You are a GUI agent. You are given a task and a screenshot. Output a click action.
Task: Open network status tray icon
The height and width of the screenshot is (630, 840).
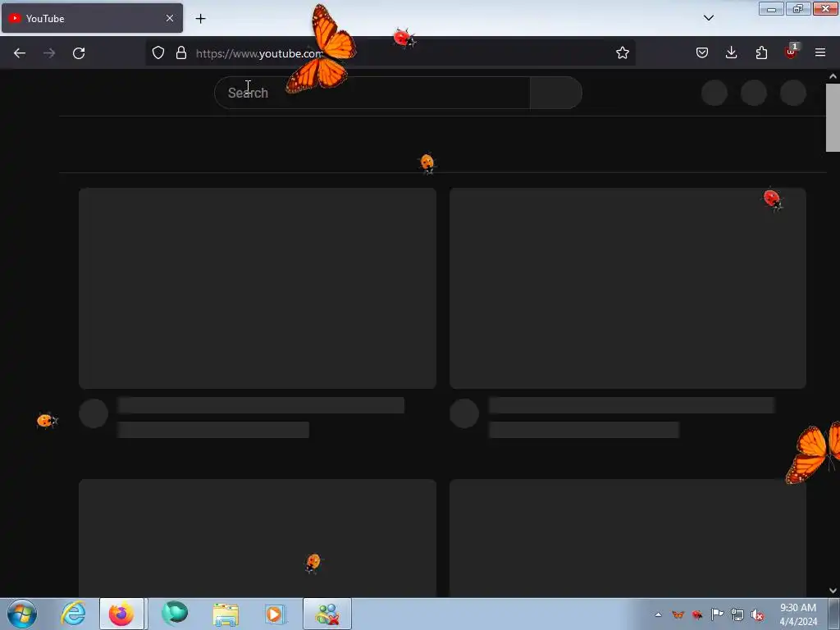point(737,614)
